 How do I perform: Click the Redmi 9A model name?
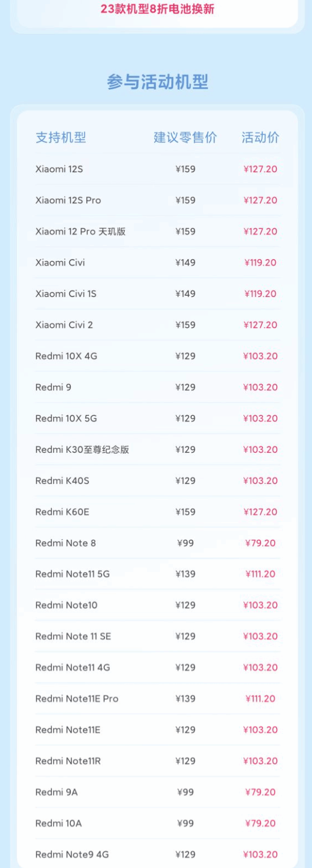57,792
